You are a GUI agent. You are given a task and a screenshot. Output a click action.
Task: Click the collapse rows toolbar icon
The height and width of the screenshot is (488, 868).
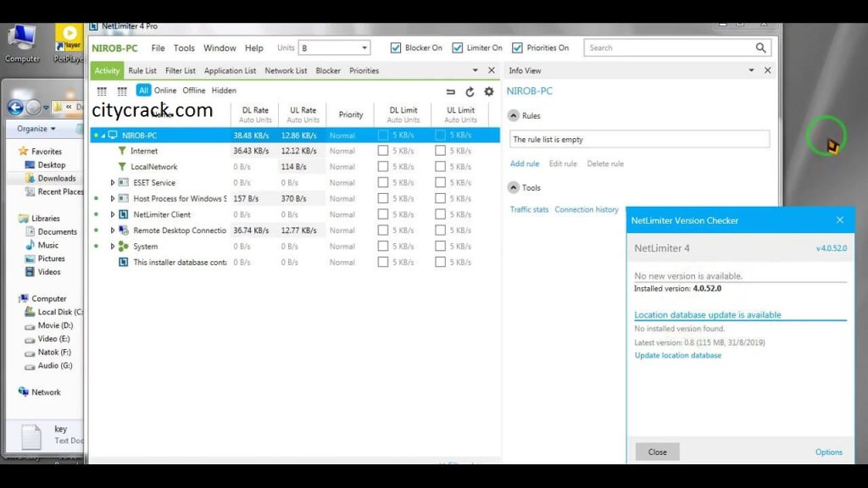[x=451, y=91]
